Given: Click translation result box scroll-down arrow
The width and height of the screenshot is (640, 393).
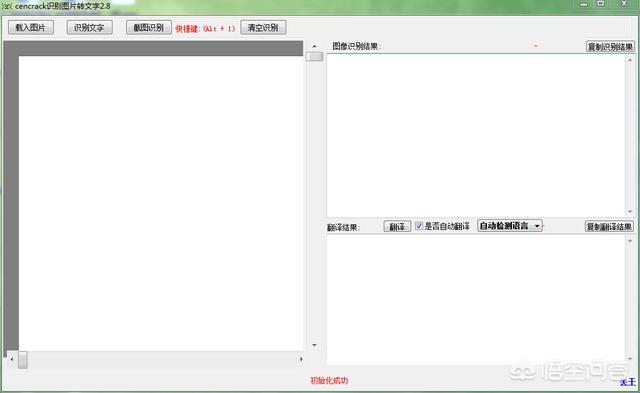Looking at the screenshot, I should [630, 359].
